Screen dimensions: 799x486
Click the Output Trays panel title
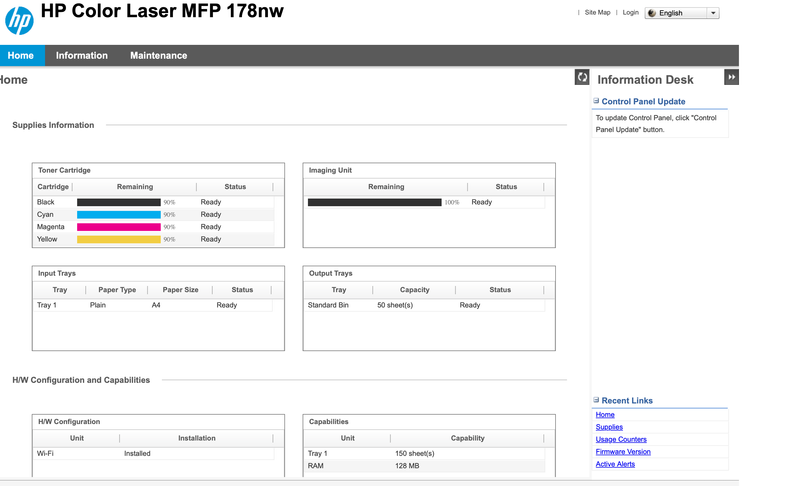331,273
